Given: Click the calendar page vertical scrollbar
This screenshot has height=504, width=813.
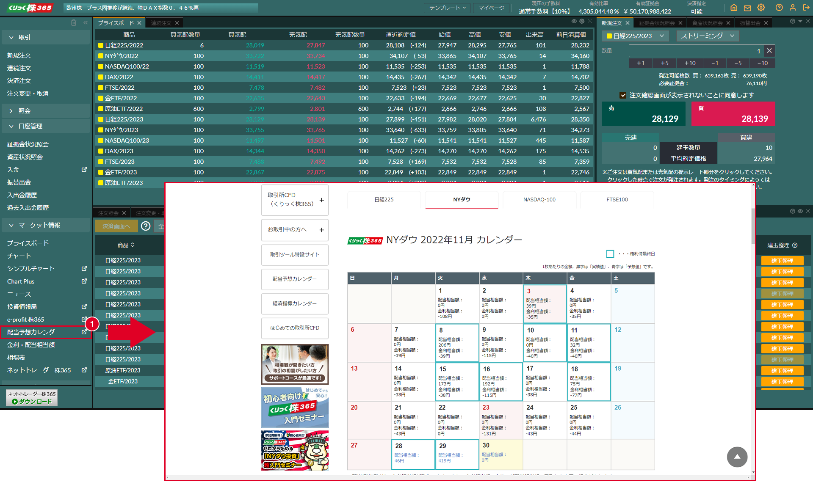Looking at the screenshot, I should point(753,226).
